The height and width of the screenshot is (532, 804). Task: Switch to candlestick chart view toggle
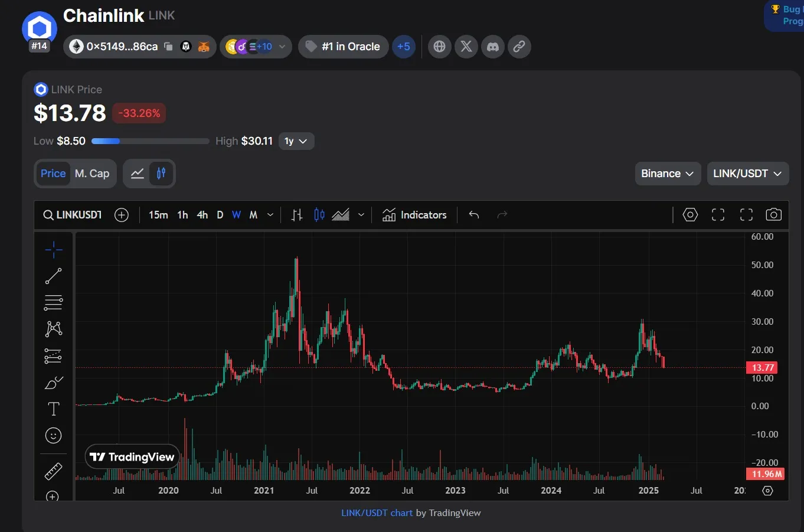click(x=161, y=174)
